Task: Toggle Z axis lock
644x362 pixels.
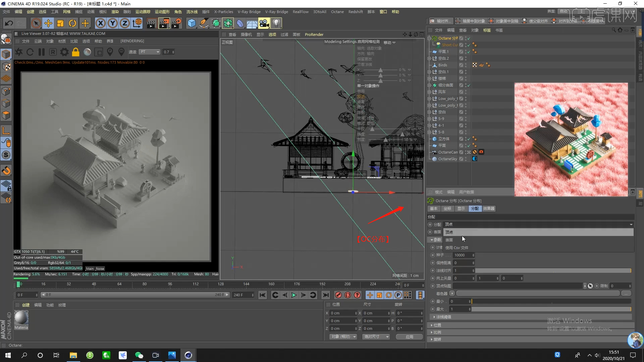Action: pyautogui.click(x=125, y=23)
